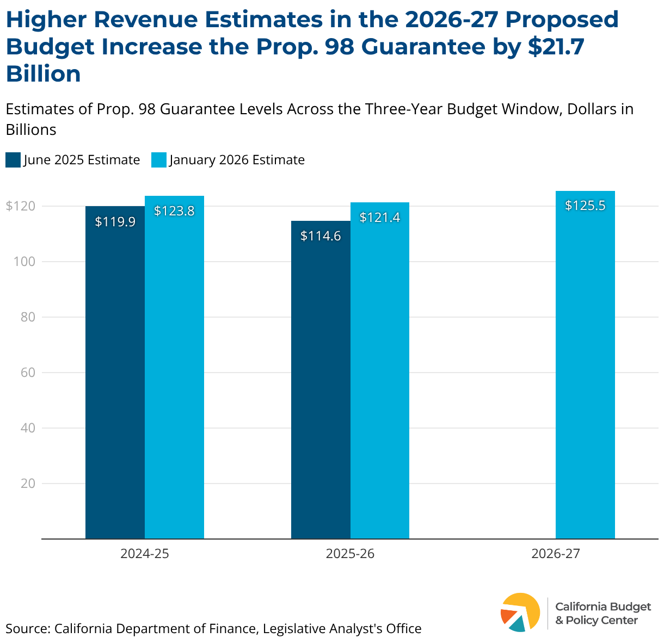664x644 pixels.
Task: Click the Source line citing the Department of Finance
Action: coord(213,629)
